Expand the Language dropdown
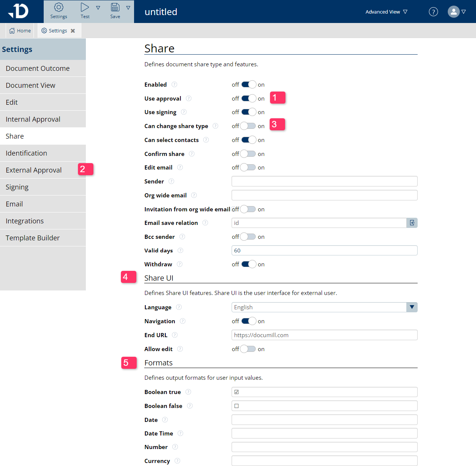This screenshot has width=476, height=466. click(412, 307)
